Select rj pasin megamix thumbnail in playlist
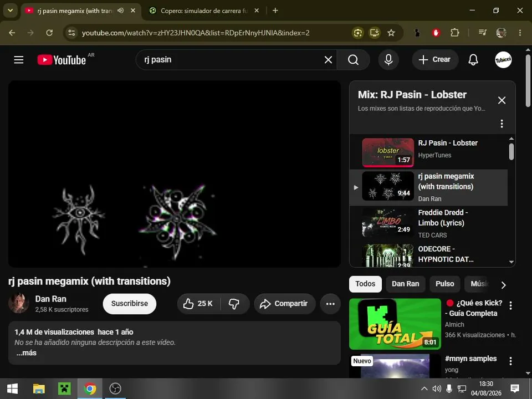This screenshot has height=399, width=532. [x=388, y=186]
